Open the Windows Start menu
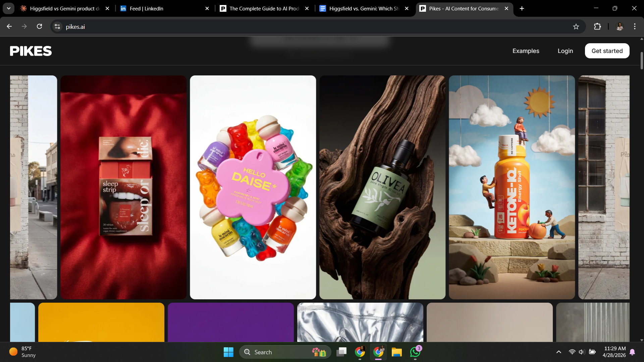644x362 pixels. 228,352
